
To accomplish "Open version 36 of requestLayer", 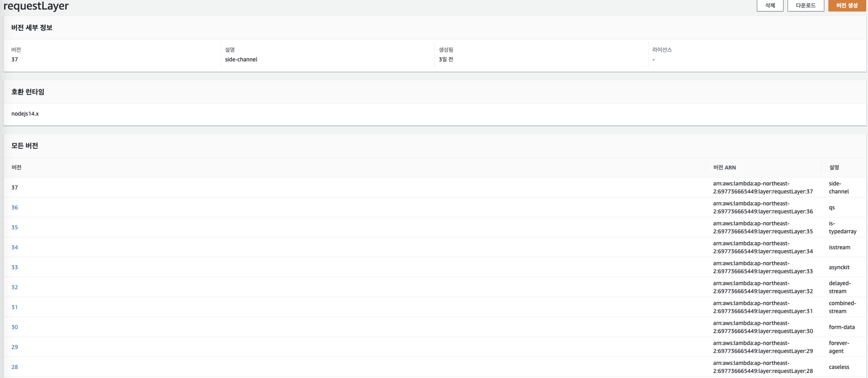I will (x=15, y=207).
